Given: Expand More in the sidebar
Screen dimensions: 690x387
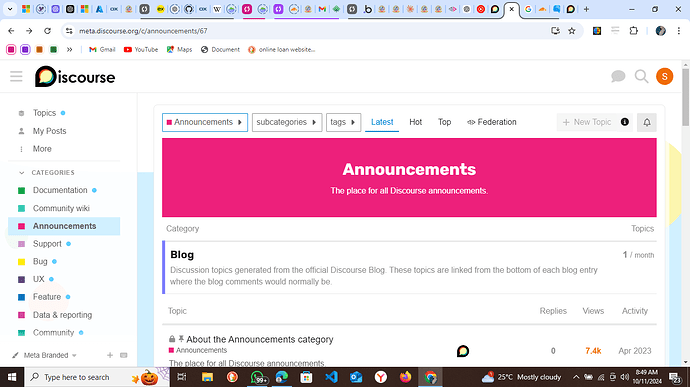Looking at the screenshot, I should pos(42,149).
